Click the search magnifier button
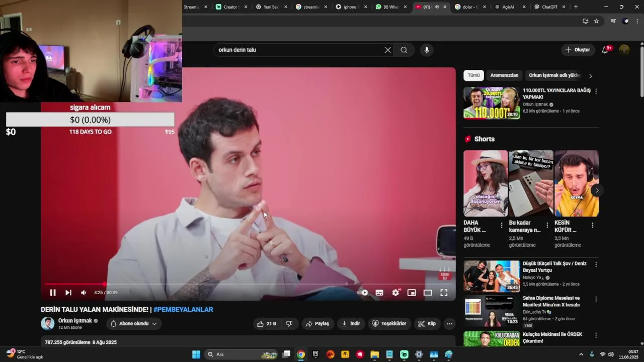 pyautogui.click(x=404, y=50)
